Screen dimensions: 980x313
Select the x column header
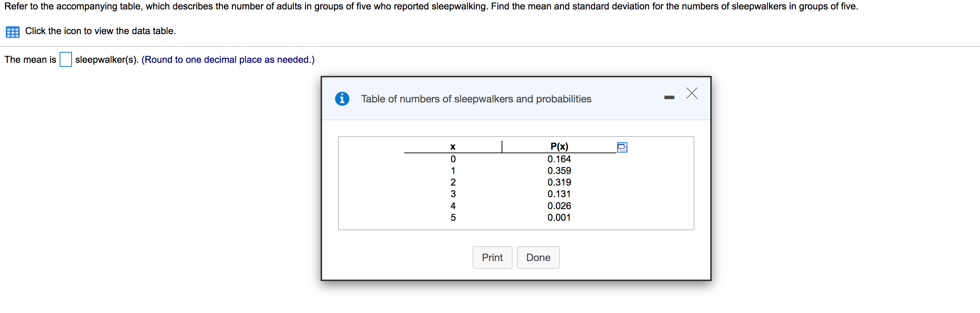pos(453,147)
